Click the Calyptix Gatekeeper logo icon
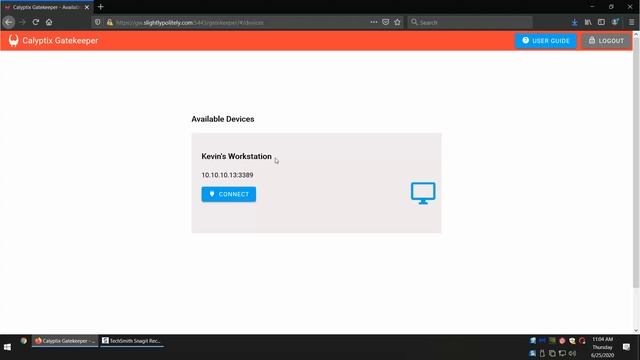640x360 pixels. click(13, 40)
